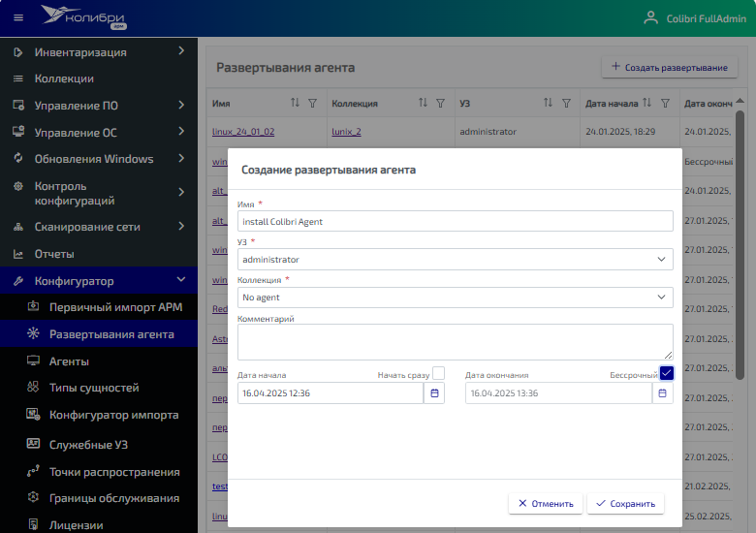
Task: Click the Границы обслуживания icon
Action: 33,497
